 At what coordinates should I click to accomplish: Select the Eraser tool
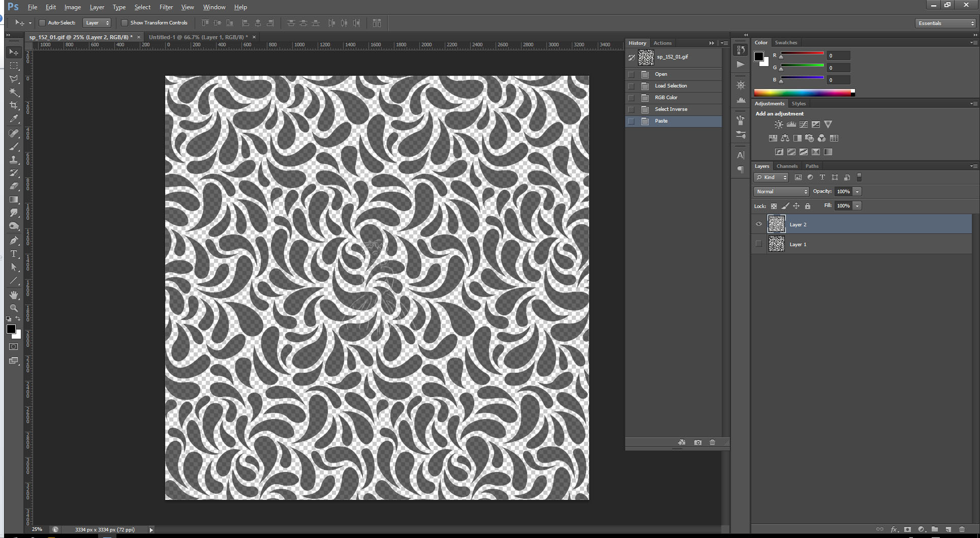[x=14, y=186]
